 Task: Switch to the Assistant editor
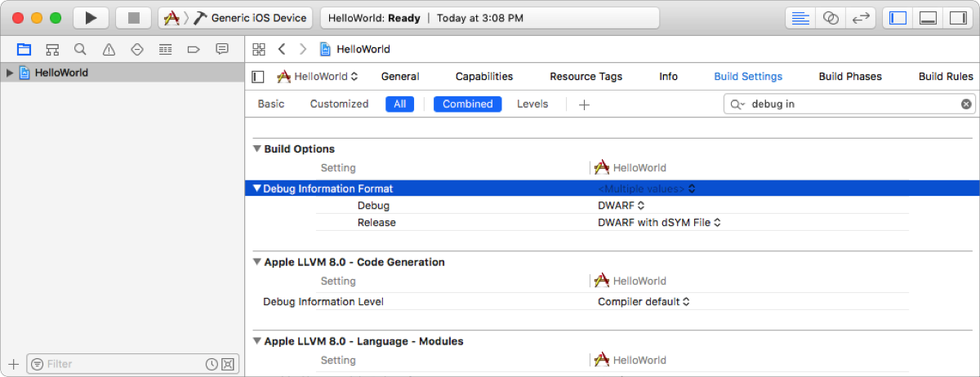point(831,18)
